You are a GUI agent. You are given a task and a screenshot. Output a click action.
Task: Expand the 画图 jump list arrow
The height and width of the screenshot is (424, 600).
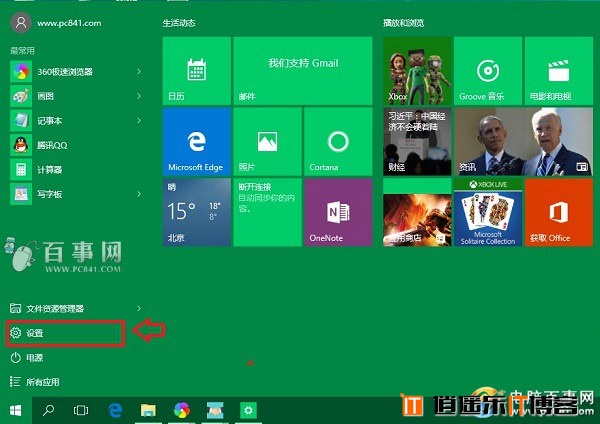coord(139,95)
